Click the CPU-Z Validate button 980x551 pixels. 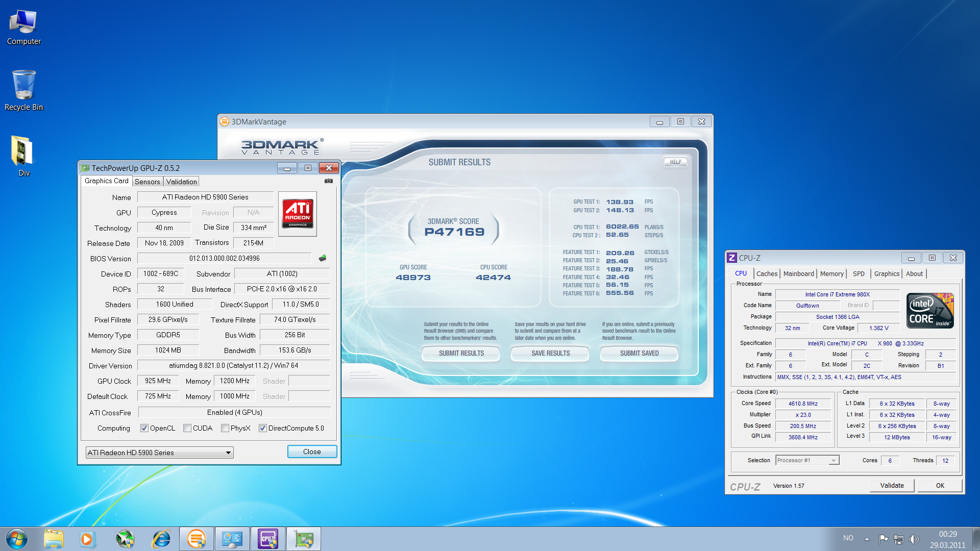click(x=892, y=485)
